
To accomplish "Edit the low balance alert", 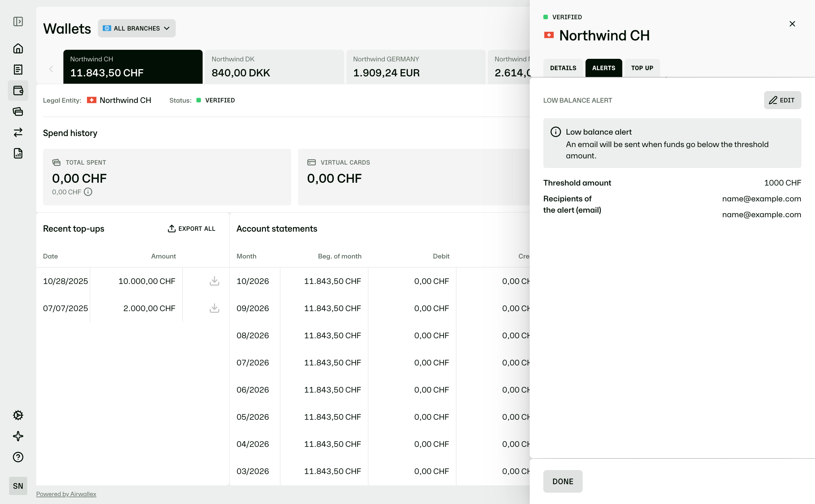I will pos(782,100).
